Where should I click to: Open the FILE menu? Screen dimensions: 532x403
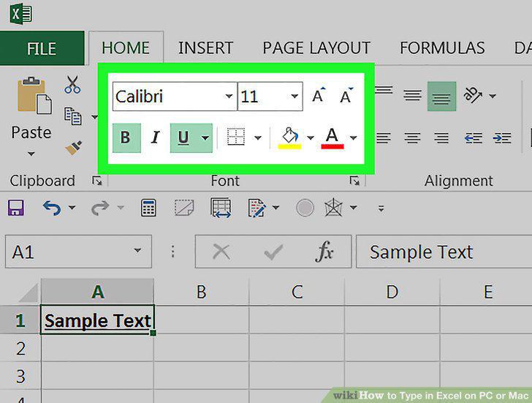click(42, 48)
